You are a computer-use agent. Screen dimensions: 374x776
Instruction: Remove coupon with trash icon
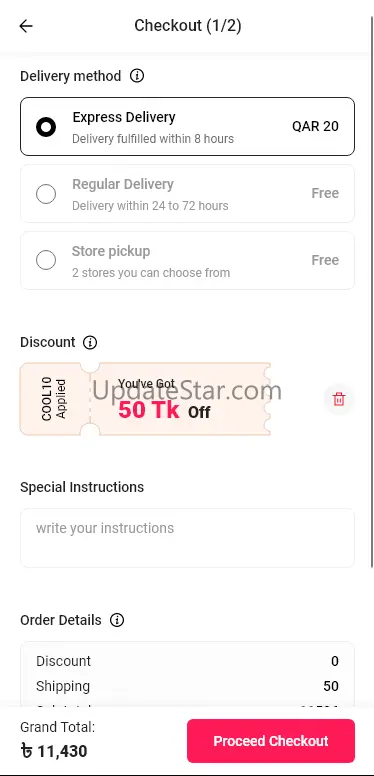(339, 399)
